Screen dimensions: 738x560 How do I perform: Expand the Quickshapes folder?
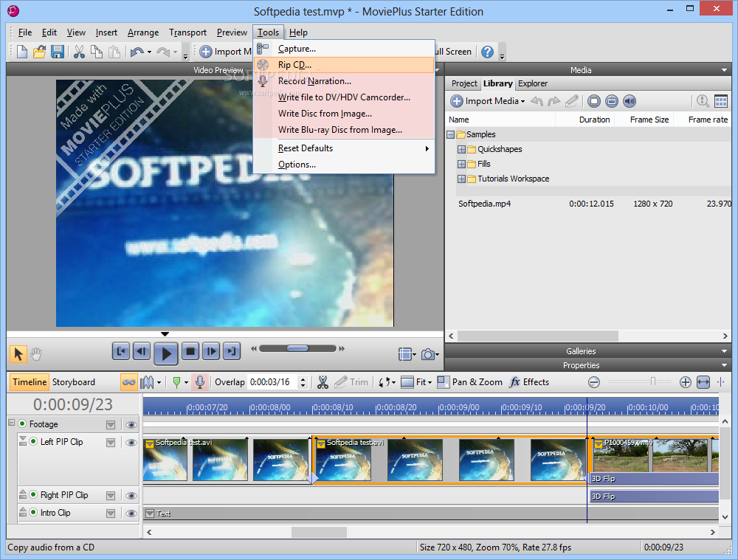pyautogui.click(x=461, y=149)
